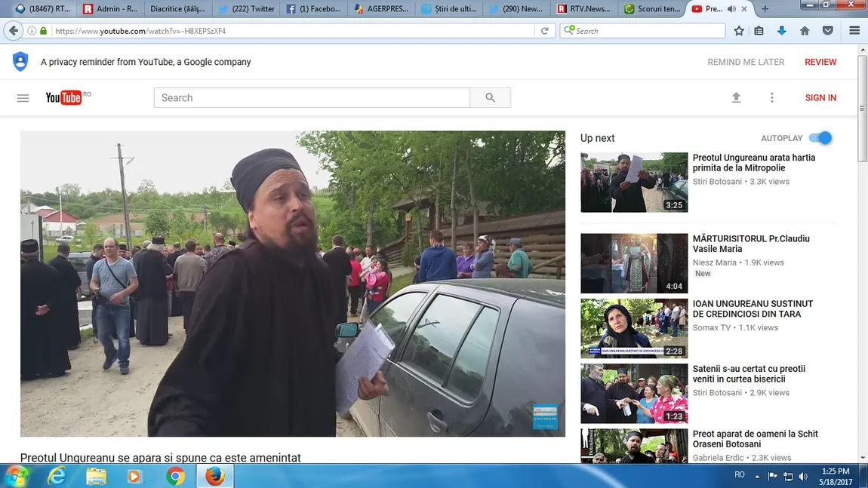Image resolution: width=868 pixels, height=488 pixels.
Task: Go to the Firefox home page icon
Action: pyautogui.click(x=805, y=31)
